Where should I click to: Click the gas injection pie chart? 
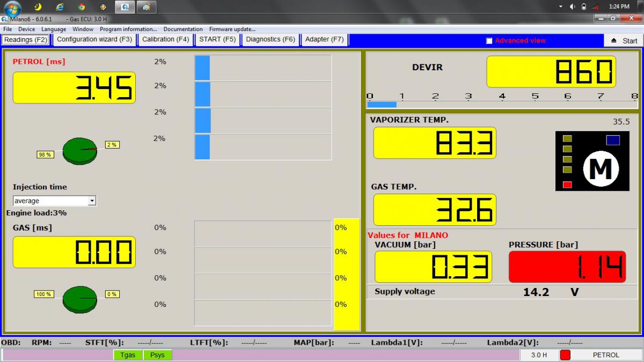[79, 299]
